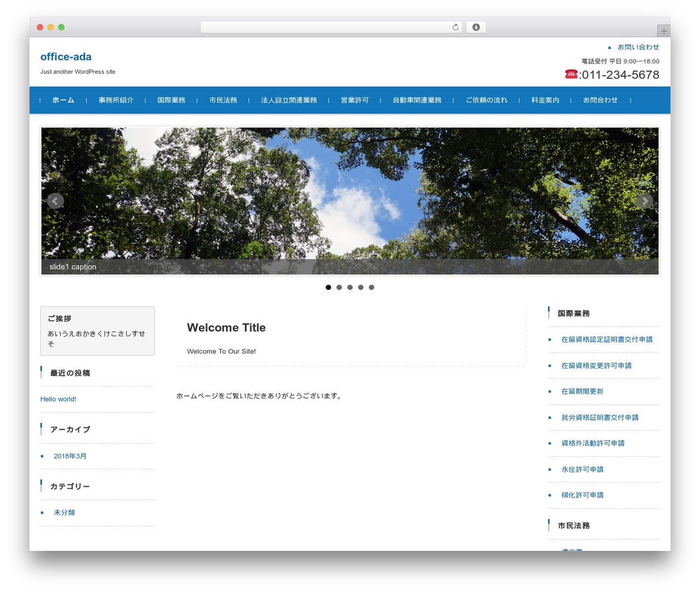
Task: Click the forest slideshow image
Action: (x=350, y=201)
